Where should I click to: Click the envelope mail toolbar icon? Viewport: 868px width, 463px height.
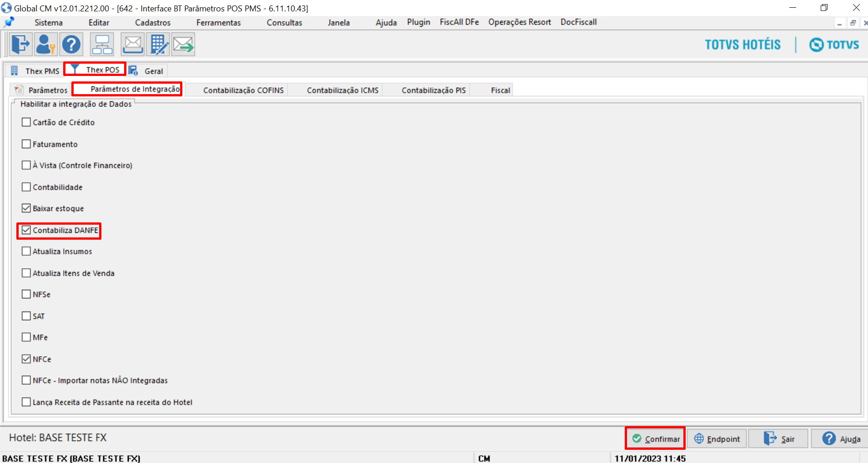(133, 45)
